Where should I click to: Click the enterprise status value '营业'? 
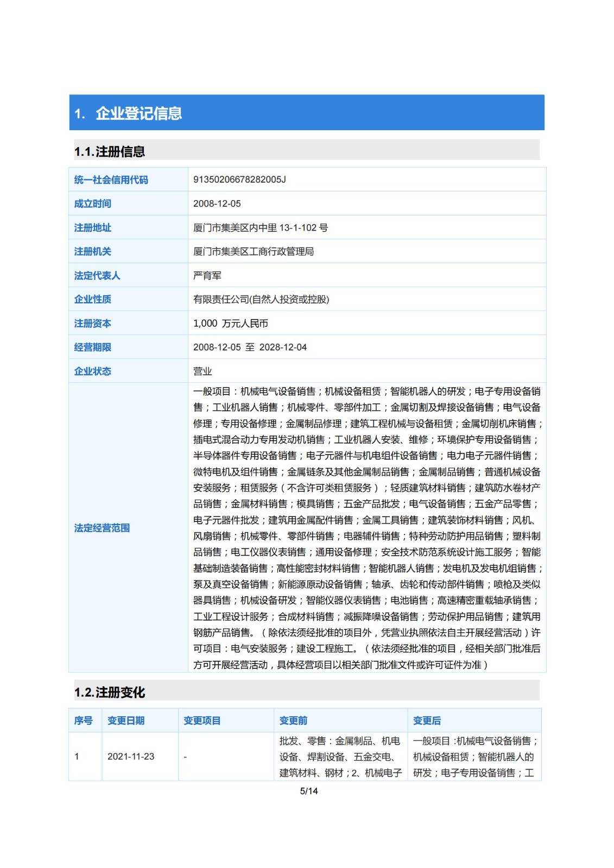[202, 371]
